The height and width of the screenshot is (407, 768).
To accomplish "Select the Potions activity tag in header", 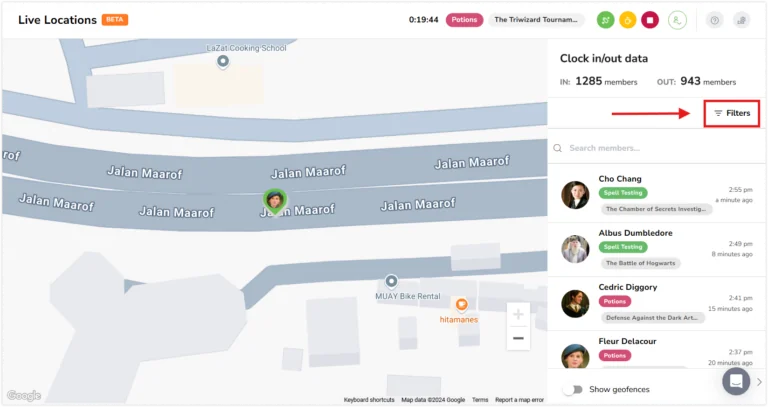I will 464,20.
